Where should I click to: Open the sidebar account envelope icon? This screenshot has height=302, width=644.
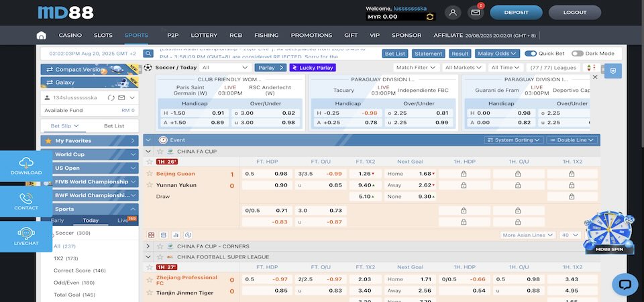[x=121, y=98]
